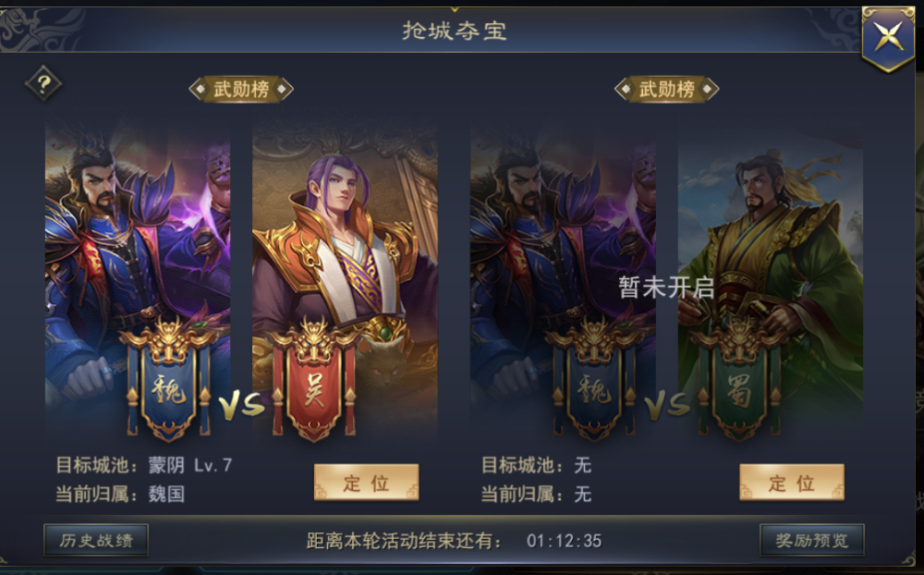Open 奖励预览 reward preview

[x=812, y=540]
